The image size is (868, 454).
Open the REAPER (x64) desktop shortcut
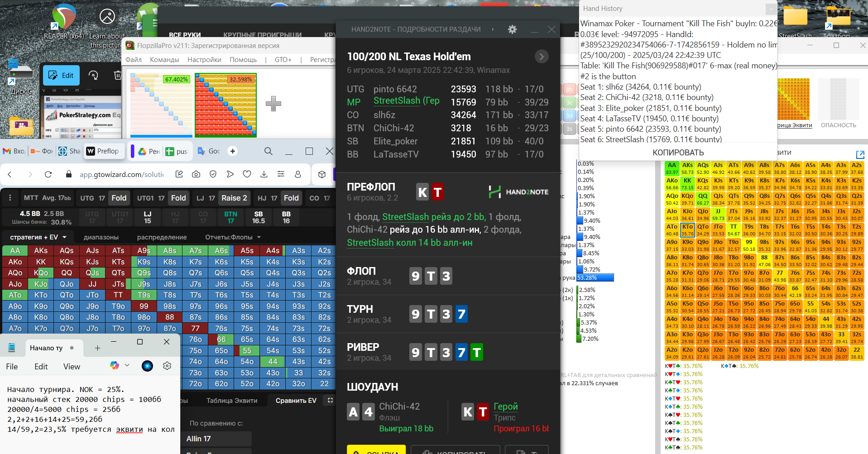[x=64, y=22]
